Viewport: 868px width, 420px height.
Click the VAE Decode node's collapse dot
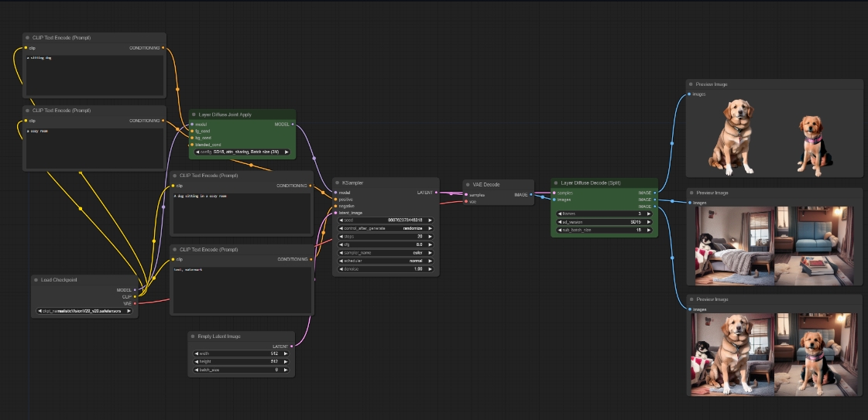[468, 184]
